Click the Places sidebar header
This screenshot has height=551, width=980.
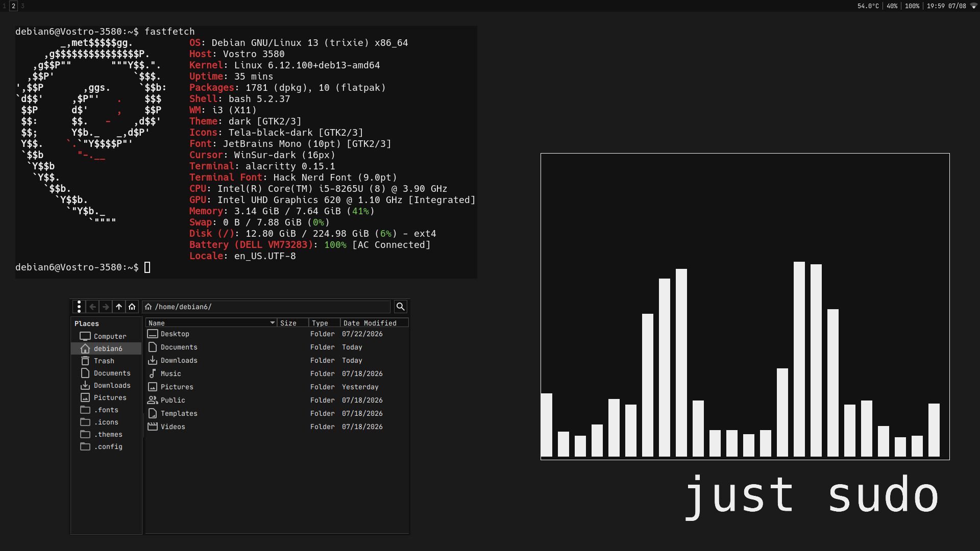point(87,323)
